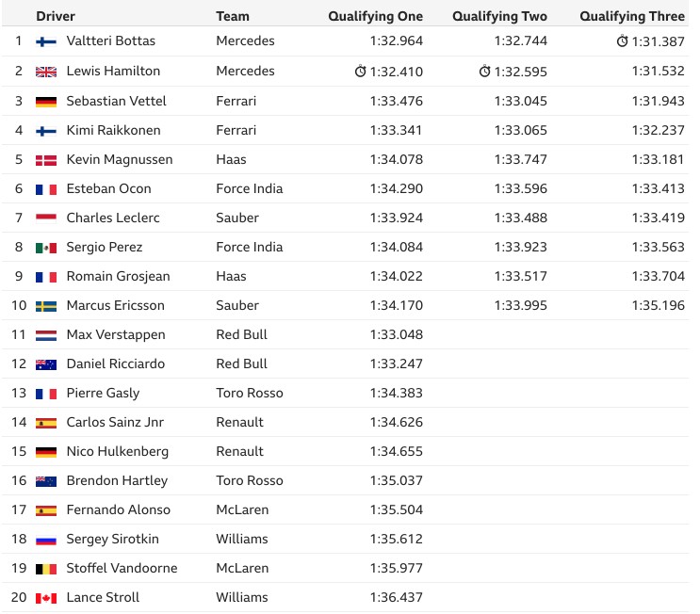Click the stopwatch icon beside 1:31.387
The image size is (700, 614).
tap(622, 41)
